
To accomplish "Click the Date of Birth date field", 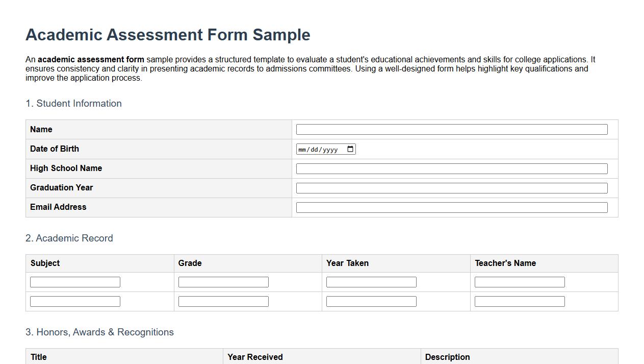I will point(321,149).
